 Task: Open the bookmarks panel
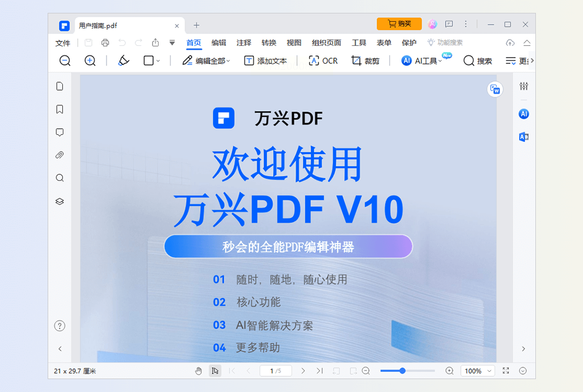tap(59, 109)
